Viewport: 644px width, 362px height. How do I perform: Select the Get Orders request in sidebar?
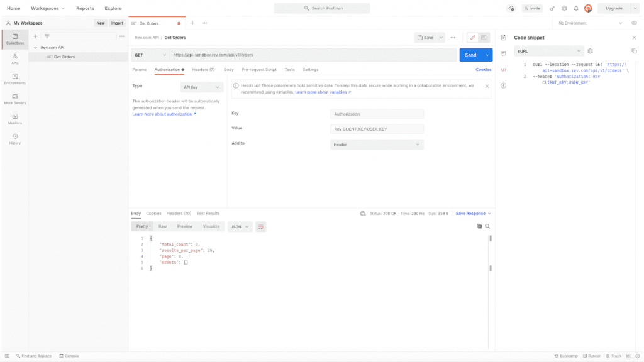click(78, 57)
